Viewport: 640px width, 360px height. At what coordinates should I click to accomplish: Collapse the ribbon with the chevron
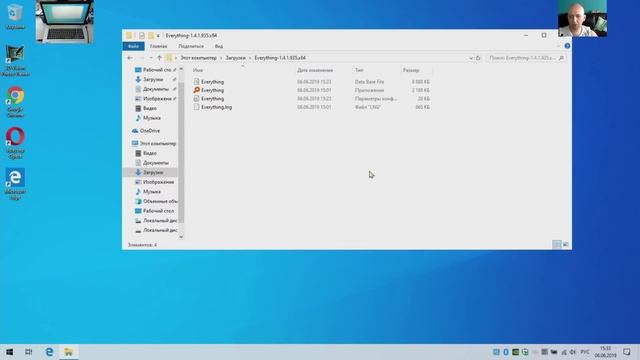tap(559, 46)
